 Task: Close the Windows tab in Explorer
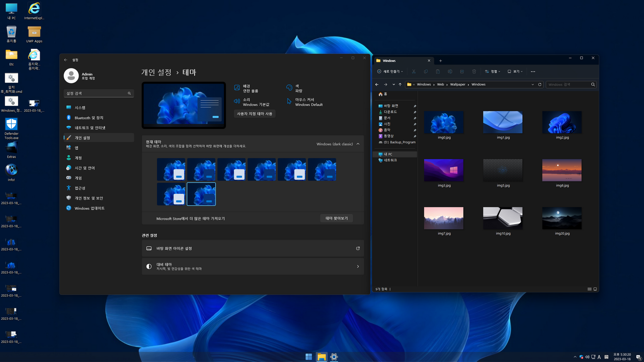[x=429, y=61]
